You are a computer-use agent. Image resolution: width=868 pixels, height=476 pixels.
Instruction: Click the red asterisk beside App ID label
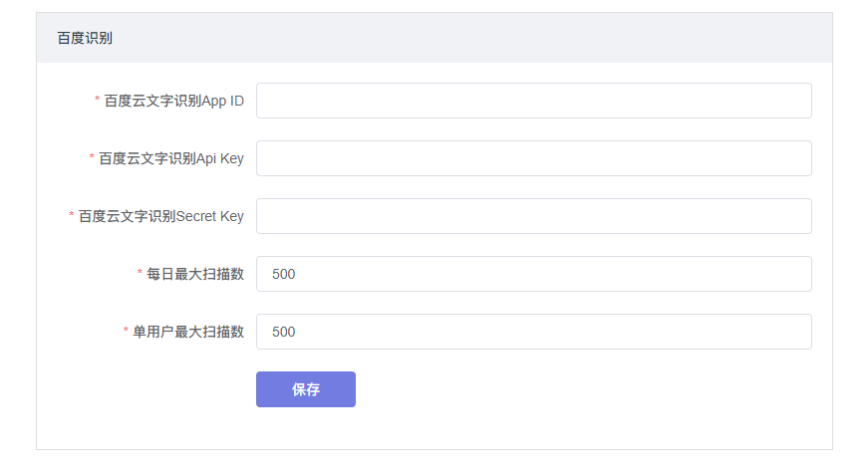point(97,100)
